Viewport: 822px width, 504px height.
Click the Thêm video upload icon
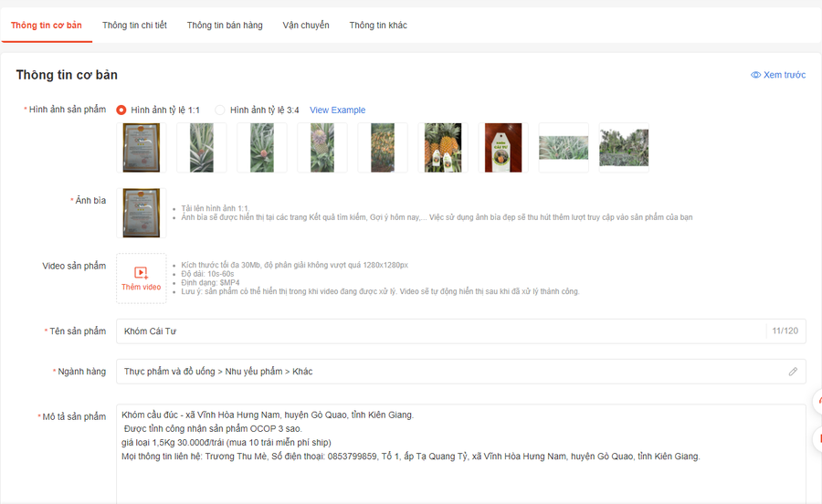[x=141, y=273]
